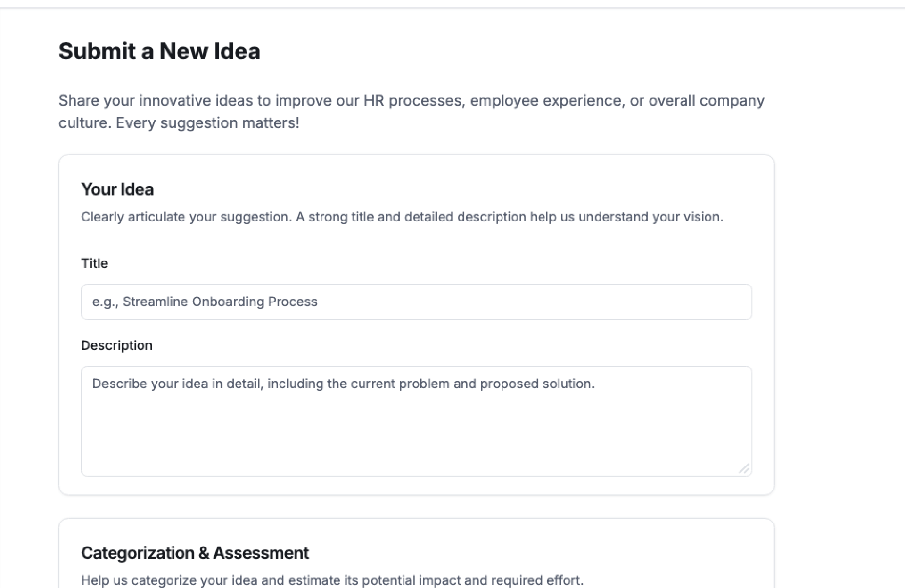The image size is (905, 588).
Task: Click the "Description" field label
Action: click(116, 345)
